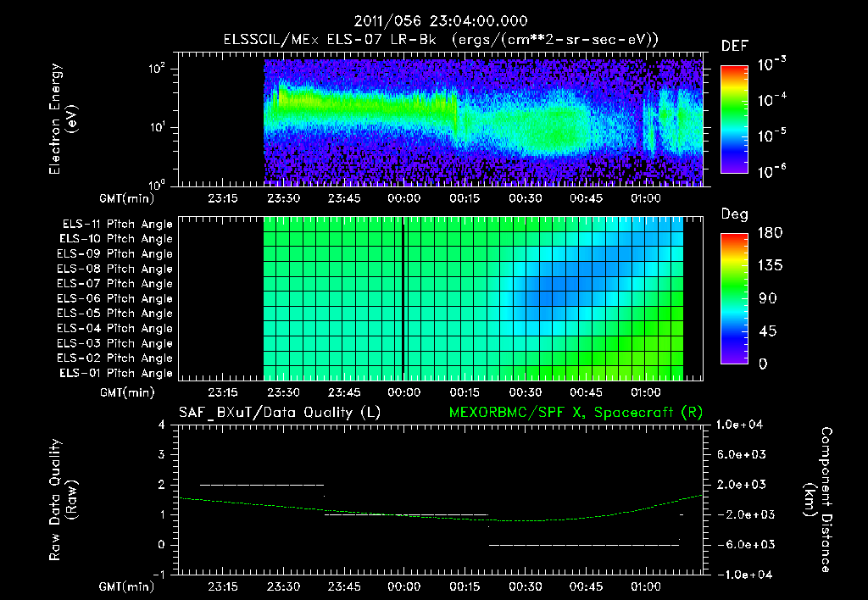Viewport: 868px width, 600px height.
Task: Click 1.0e+04 on the right distance axis
Action: tap(739, 425)
